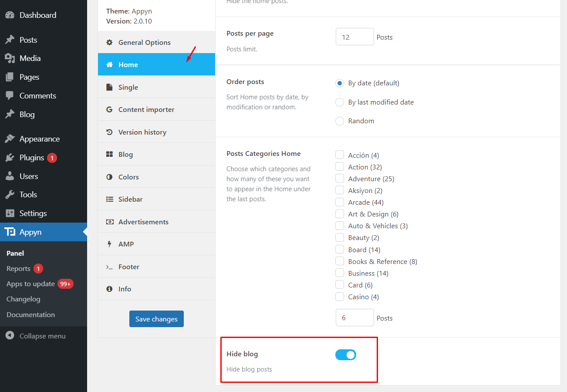Click the Single document icon
The image size is (567, 392).
pyautogui.click(x=110, y=88)
